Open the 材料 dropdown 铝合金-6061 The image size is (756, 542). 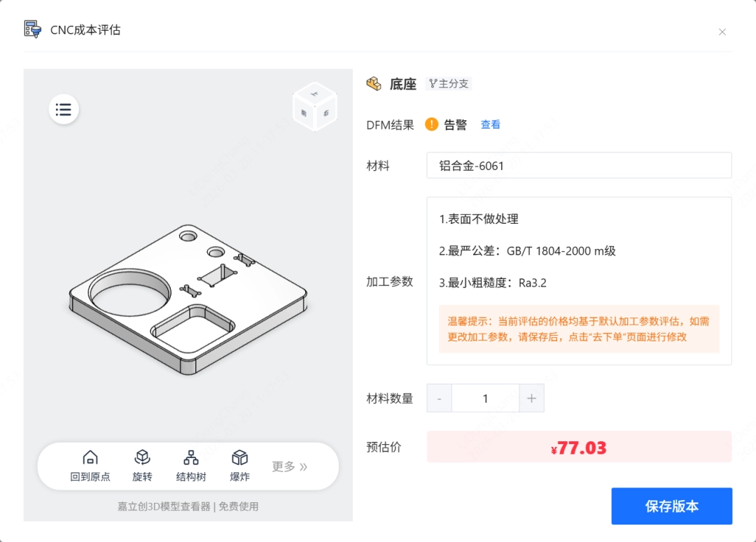pyautogui.click(x=579, y=166)
